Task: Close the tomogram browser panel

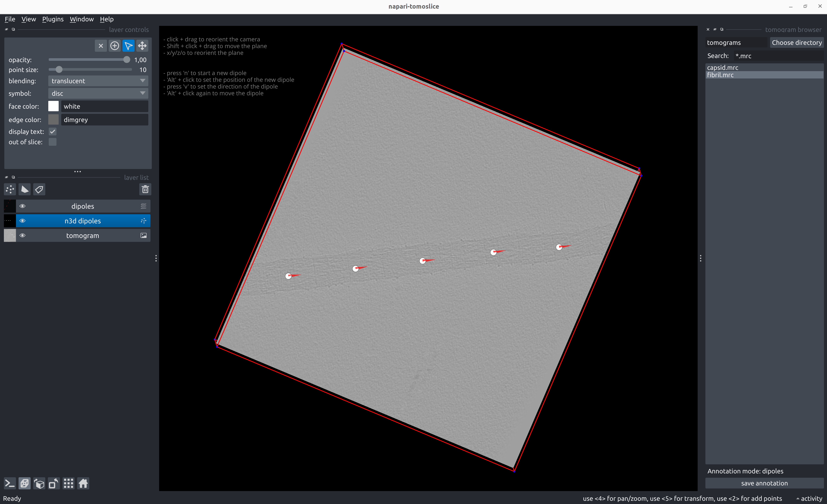Action: click(708, 30)
